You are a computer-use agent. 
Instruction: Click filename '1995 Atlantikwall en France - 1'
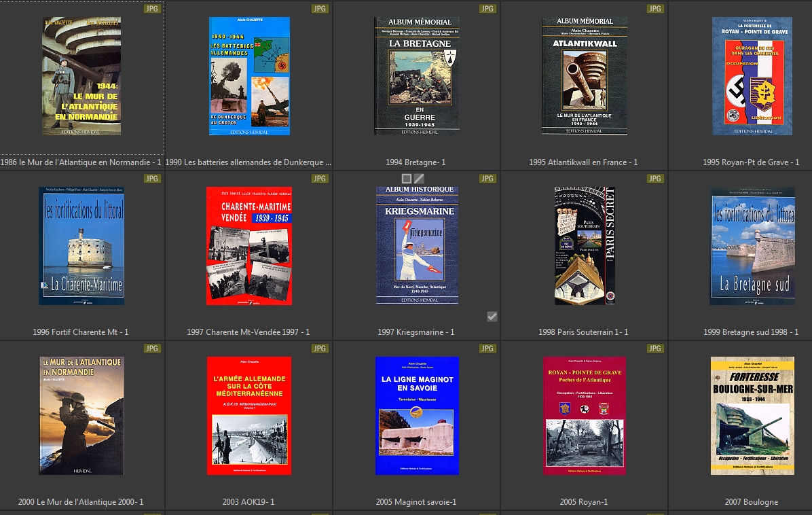[x=583, y=162]
